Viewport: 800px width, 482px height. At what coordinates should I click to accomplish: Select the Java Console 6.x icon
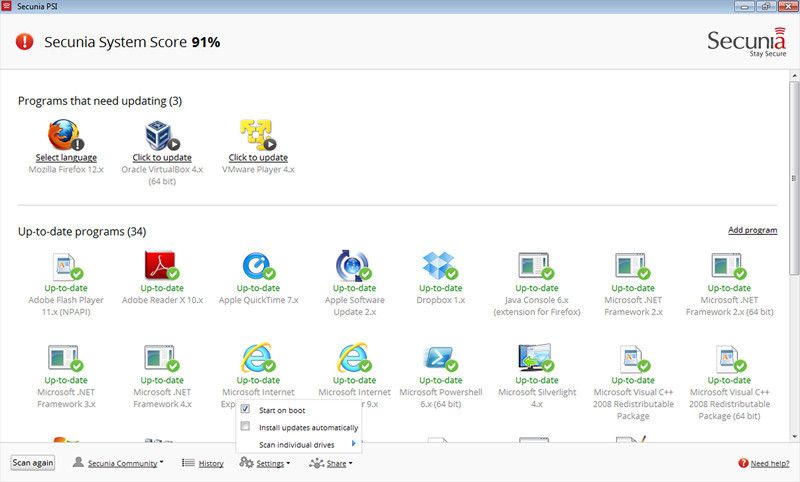536,266
